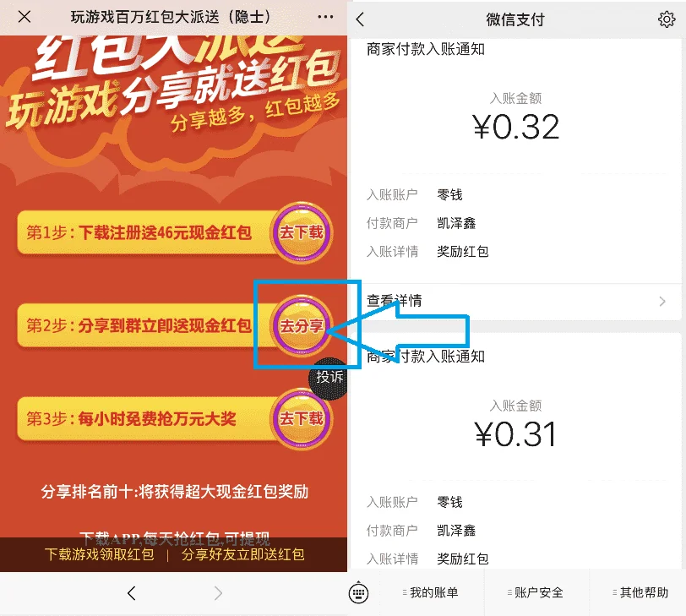Tap 下载游戏领取红包 link in footer
Screen dimensions: 686x616
point(100,554)
